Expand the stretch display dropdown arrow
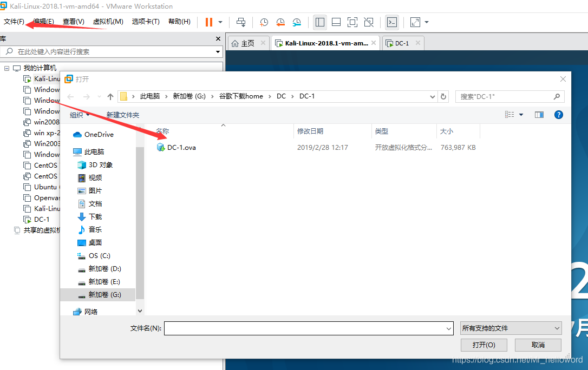This screenshot has height=370, width=588. tap(426, 22)
